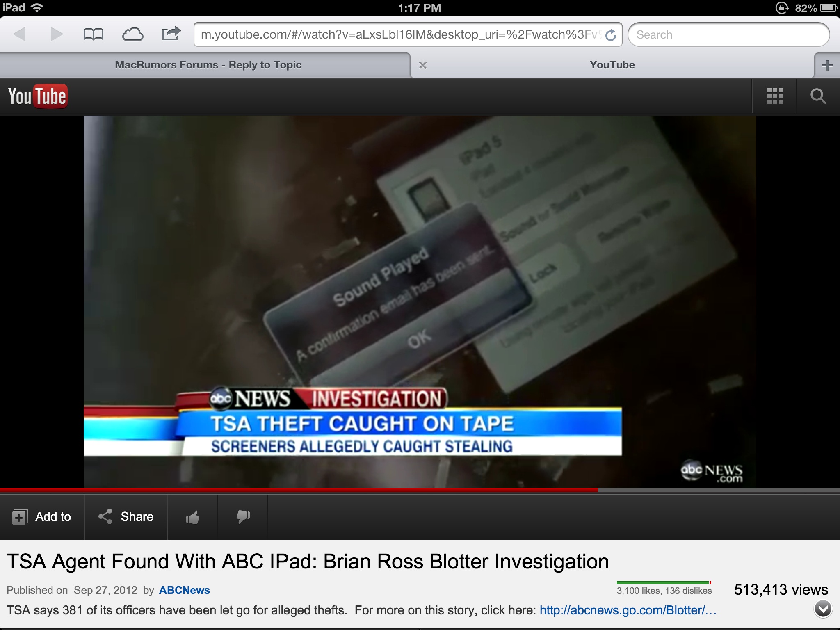
Task: Open iCloud Tabs cloud icon
Action: point(133,34)
